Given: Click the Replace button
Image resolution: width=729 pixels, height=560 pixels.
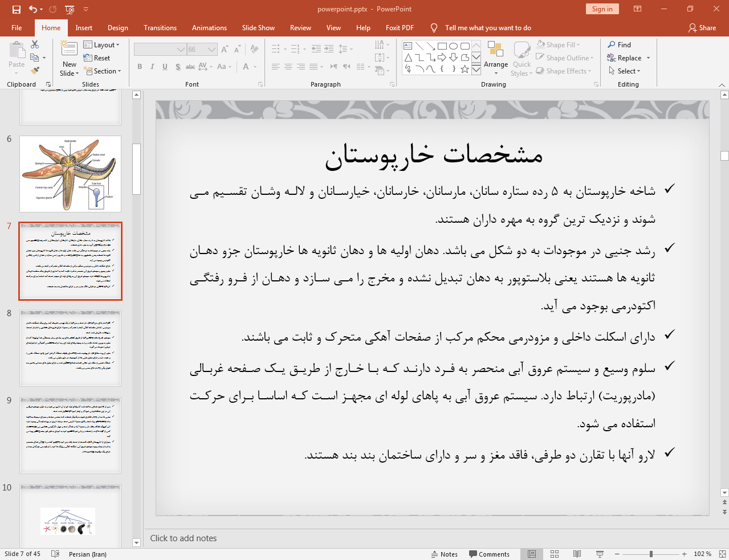Looking at the screenshot, I should [629, 58].
